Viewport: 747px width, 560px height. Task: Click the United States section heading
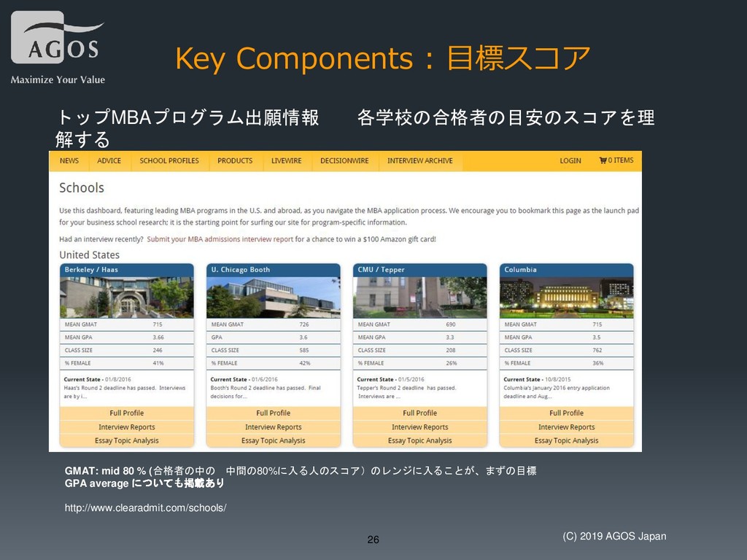coord(90,254)
